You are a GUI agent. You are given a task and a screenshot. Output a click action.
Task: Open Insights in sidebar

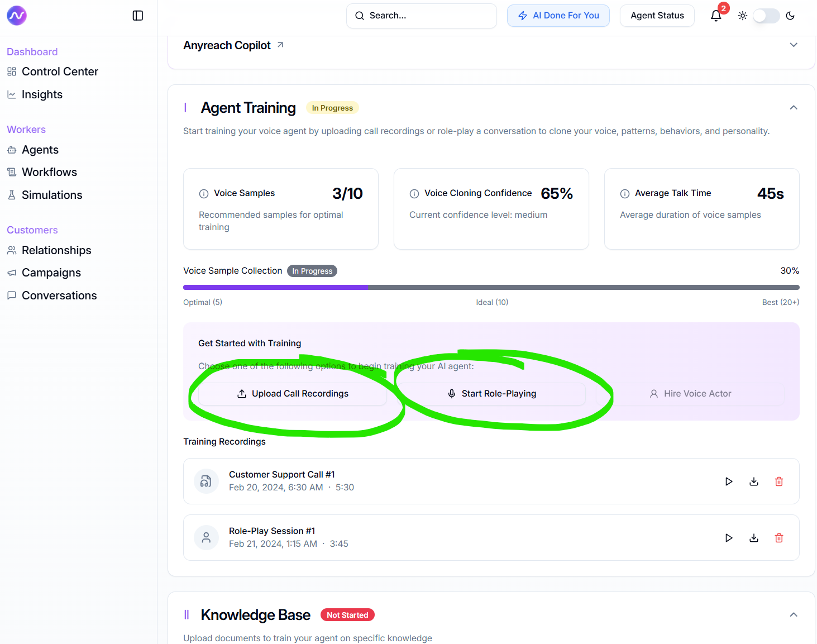[35, 94]
